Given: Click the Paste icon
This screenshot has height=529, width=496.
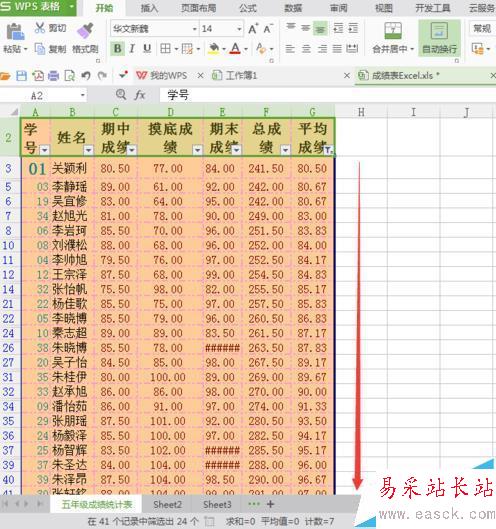Looking at the screenshot, I should [15, 31].
